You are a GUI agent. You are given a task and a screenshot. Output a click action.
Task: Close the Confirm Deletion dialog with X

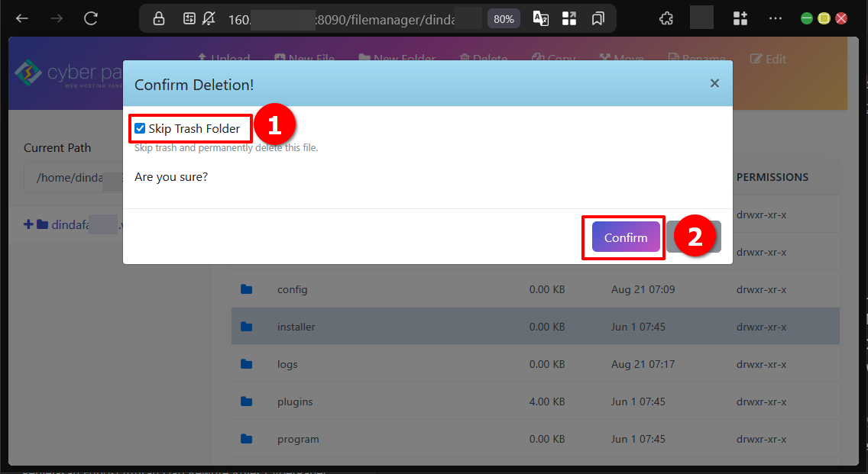pos(714,83)
